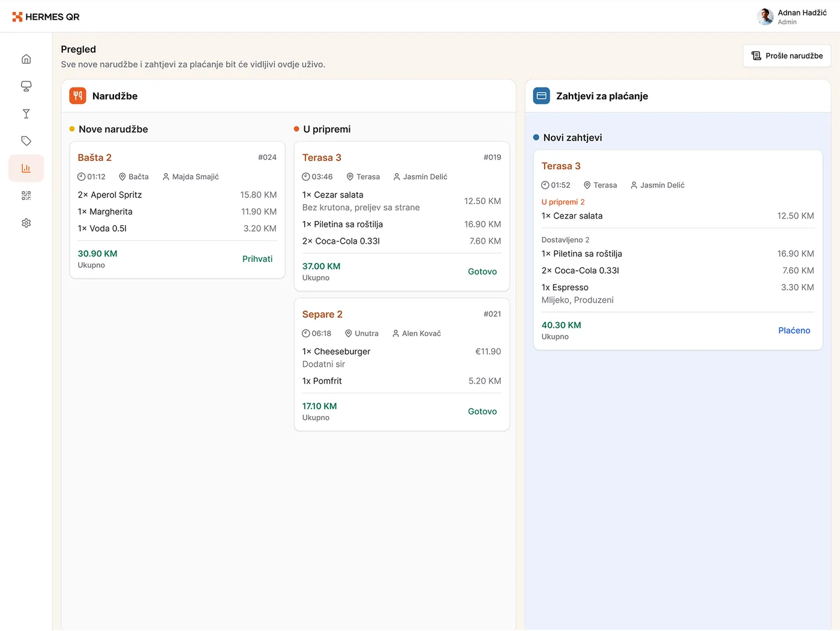Click the Separe 2 order title
The image size is (840, 631).
(x=322, y=314)
